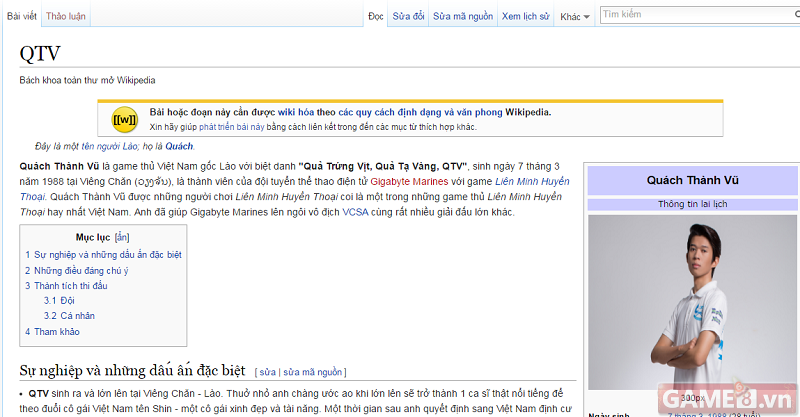800x417 pixels.
Task: Follow the VCSA link
Action: point(355,212)
